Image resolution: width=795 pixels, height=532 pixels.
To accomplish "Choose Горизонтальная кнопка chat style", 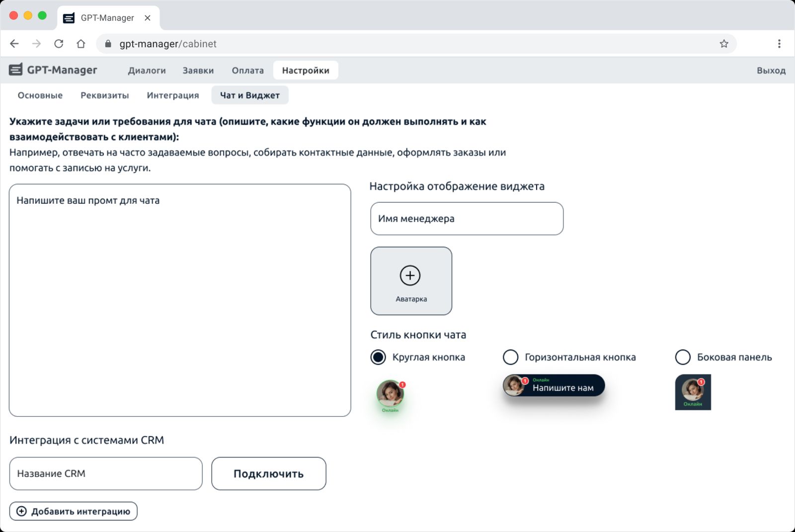I will coord(510,357).
